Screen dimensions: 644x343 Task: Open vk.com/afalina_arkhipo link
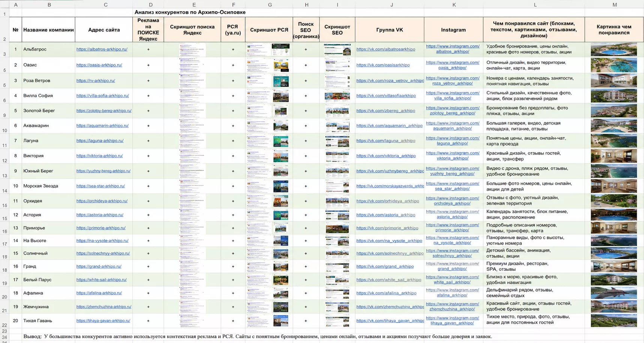(386, 293)
